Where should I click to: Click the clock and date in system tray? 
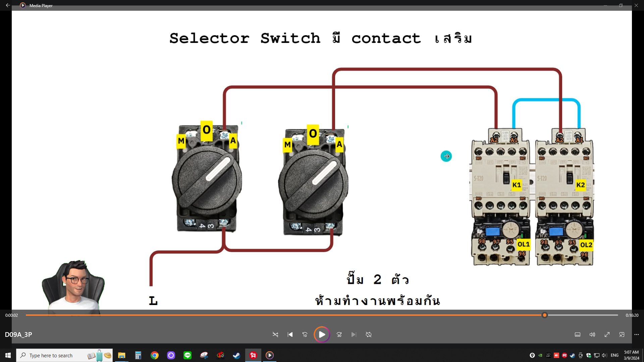[631, 355]
